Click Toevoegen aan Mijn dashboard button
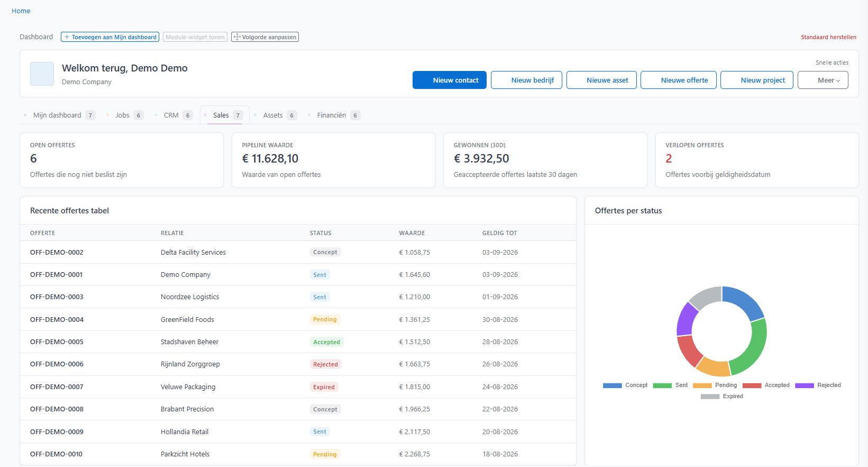The height and width of the screenshot is (467, 868). 110,37
